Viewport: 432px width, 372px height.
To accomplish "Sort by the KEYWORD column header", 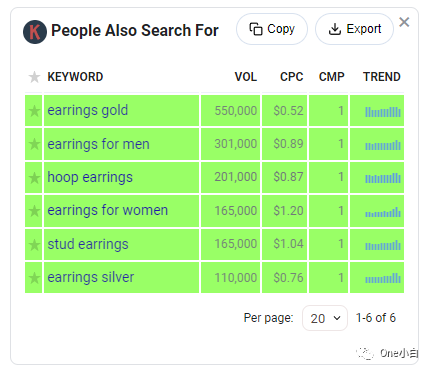I will 75,77.
